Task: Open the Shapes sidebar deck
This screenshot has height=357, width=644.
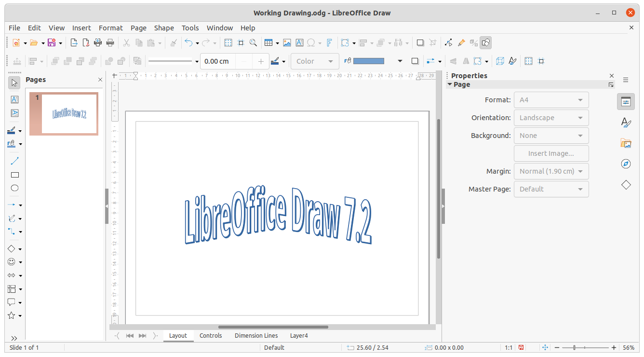Action: pyautogui.click(x=626, y=185)
